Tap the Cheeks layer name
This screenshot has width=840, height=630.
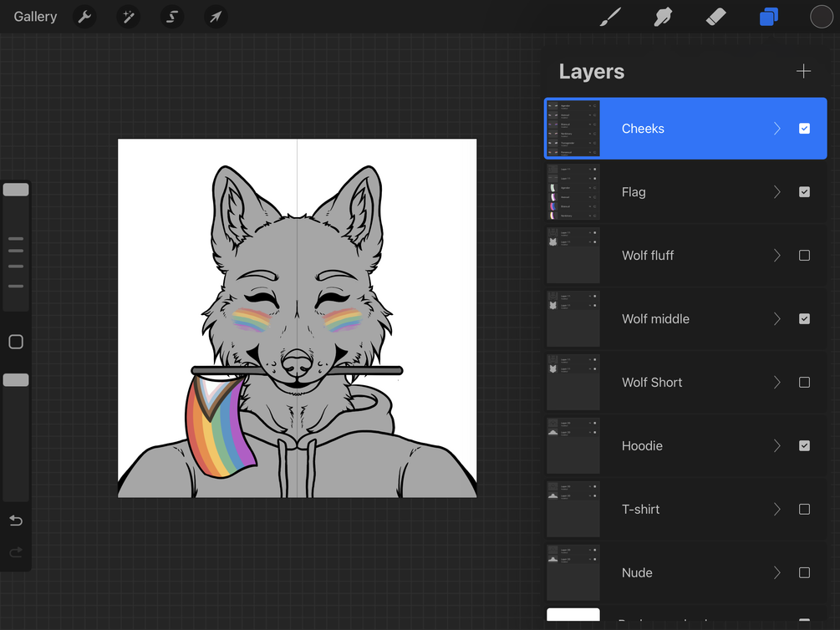(x=643, y=129)
